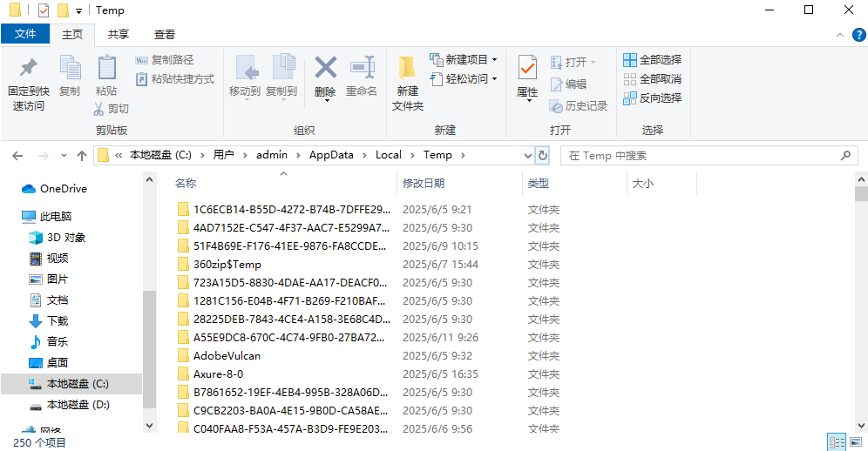Create a new folder from the ribbon
This screenshot has height=451, width=868.
click(x=408, y=83)
